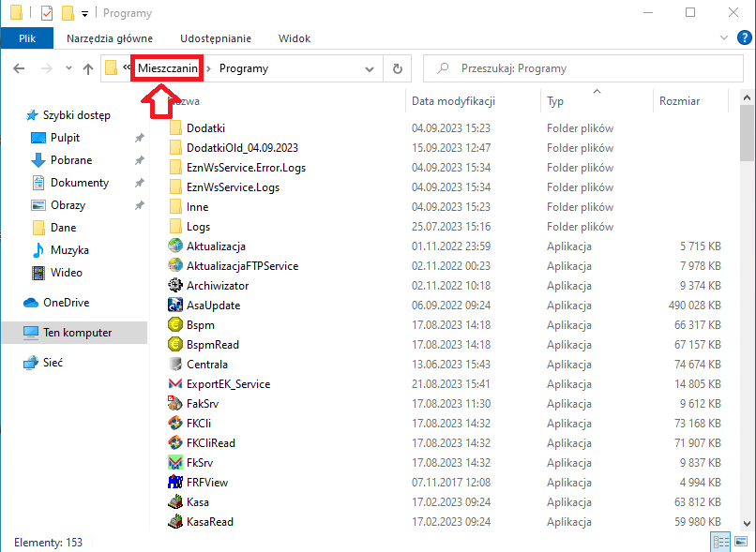Switch to details view toggle
Viewport: 756px width, 552px height.
click(x=721, y=542)
